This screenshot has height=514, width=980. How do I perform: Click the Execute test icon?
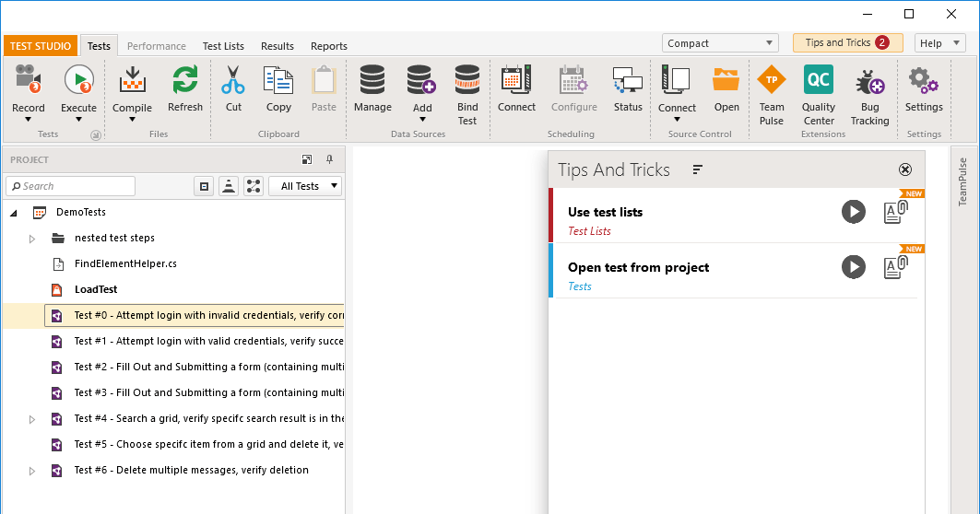pyautogui.click(x=78, y=81)
